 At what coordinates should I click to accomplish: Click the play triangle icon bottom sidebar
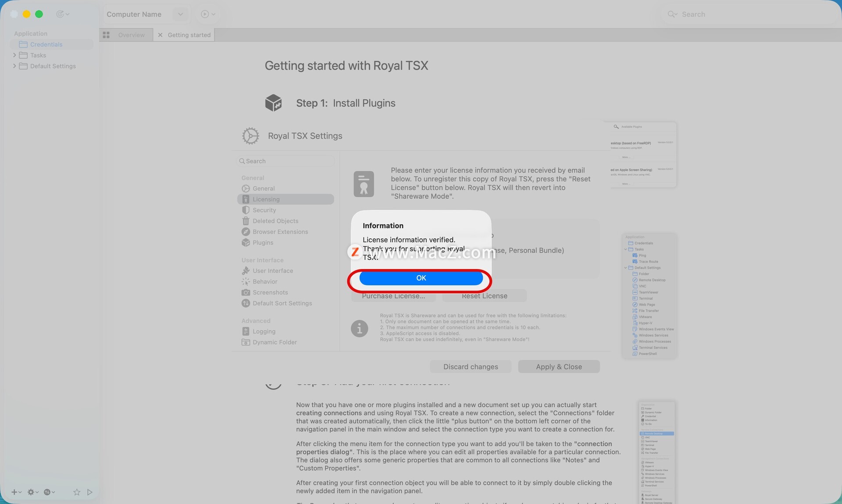90,492
